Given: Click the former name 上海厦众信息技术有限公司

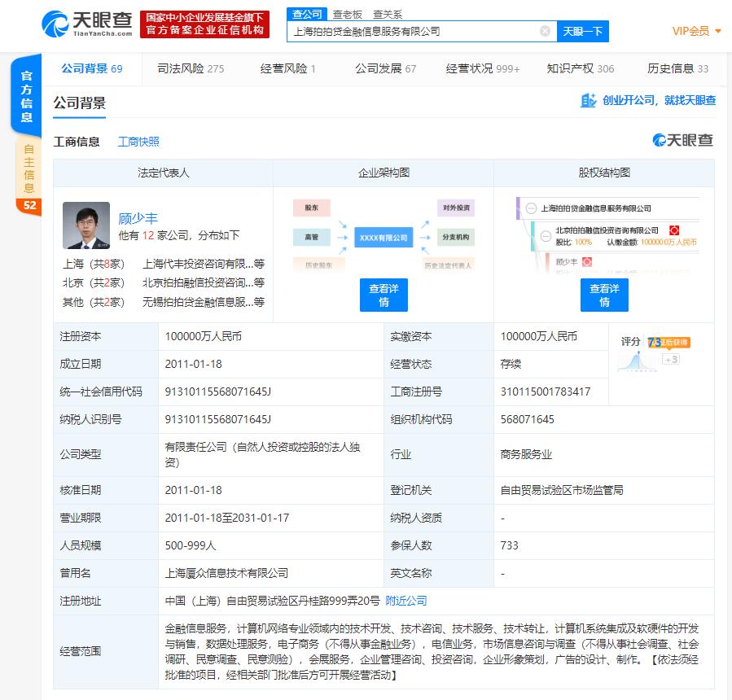Looking at the screenshot, I should [x=226, y=572].
